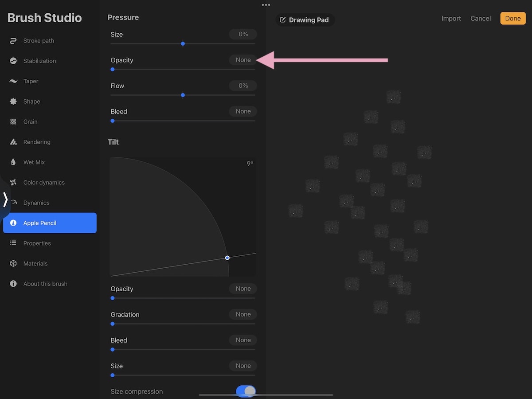Image resolution: width=532 pixels, height=399 pixels.
Task: Open the Wet Mix settings
Action: 50,162
